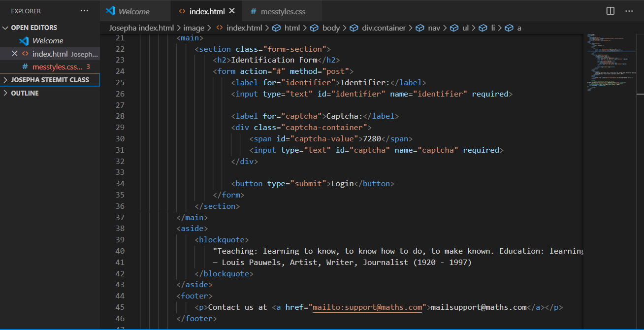The image size is (644, 330).
Task: Click 'nav' breadcrumb label
Action: coord(434,28)
